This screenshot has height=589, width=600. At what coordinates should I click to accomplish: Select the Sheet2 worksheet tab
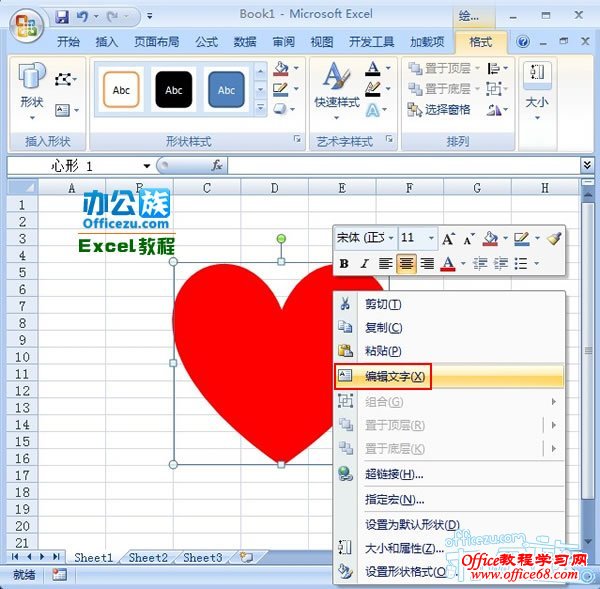pos(148,558)
